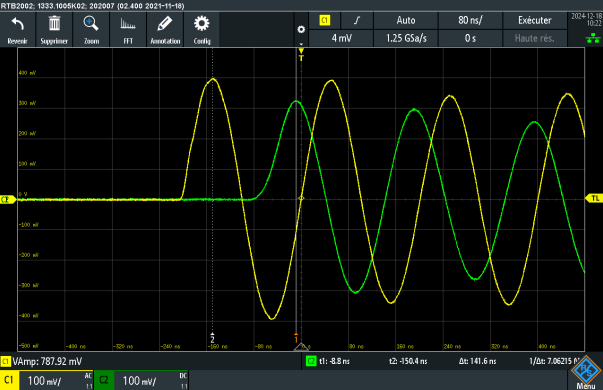This screenshot has height=390, width=603.
Task: Open date and time display
Action: coord(586,20)
